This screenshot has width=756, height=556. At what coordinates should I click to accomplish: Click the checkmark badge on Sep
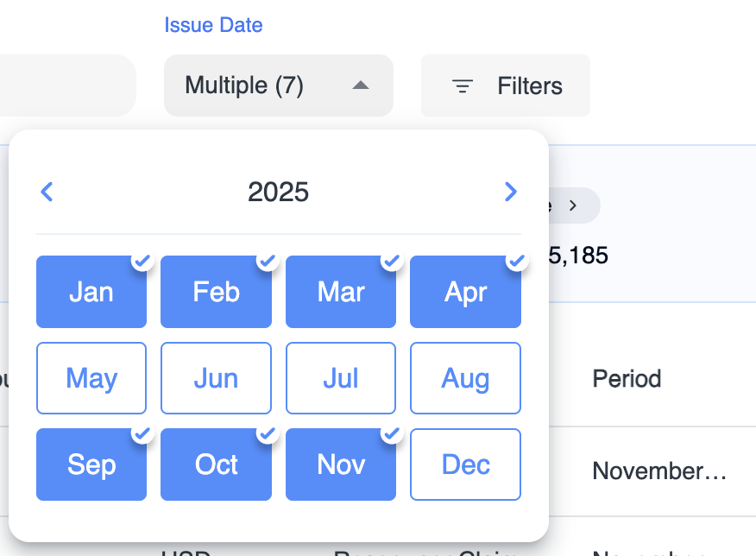tap(142, 433)
